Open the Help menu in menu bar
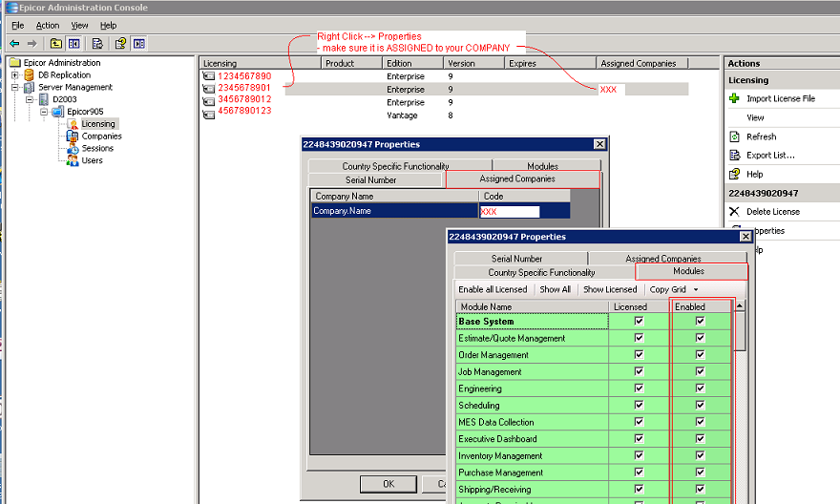The image size is (840, 504). (x=108, y=25)
